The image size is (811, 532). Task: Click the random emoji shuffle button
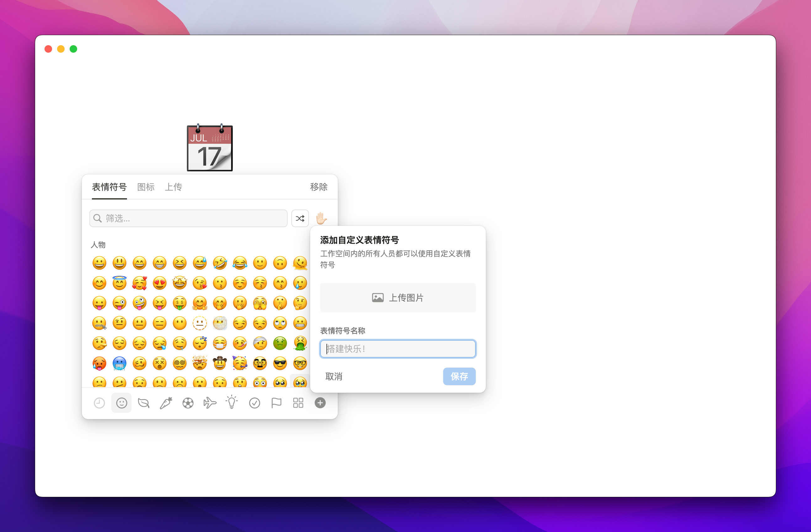[x=300, y=218]
